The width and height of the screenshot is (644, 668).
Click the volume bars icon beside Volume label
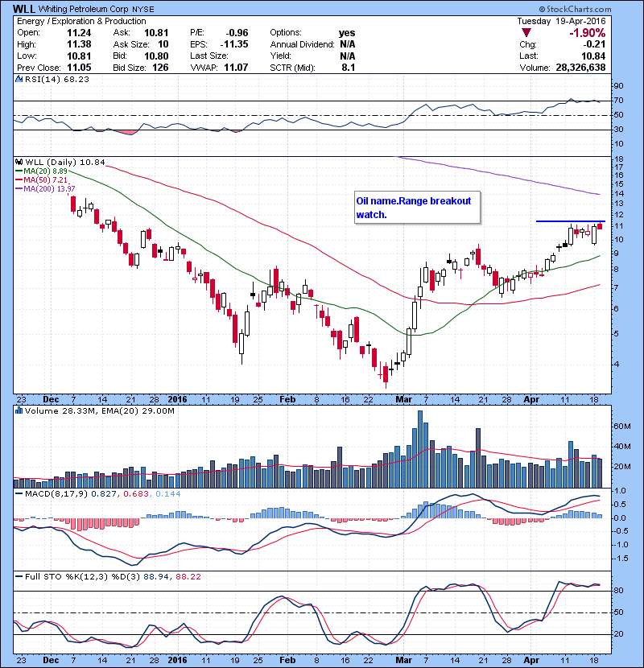tap(19, 410)
